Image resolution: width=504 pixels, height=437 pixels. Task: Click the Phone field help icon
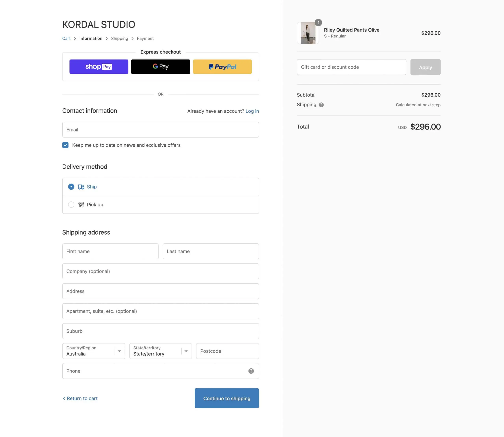(x=251, y=371)
